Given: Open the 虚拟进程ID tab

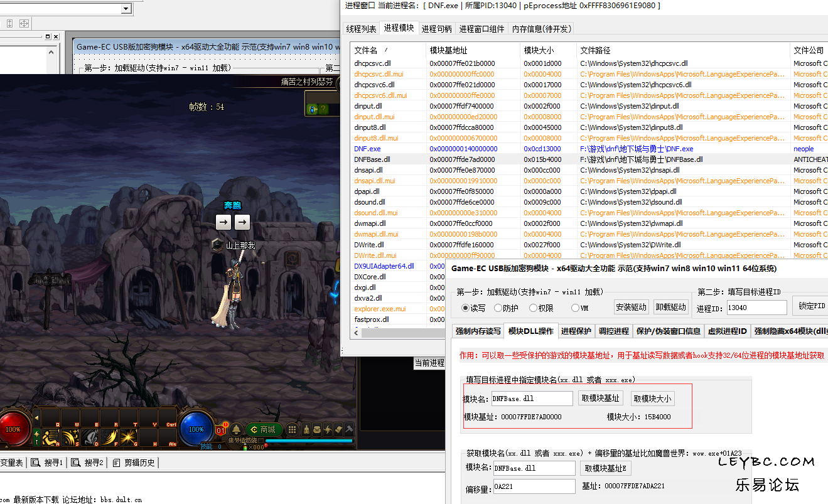Looking at the screenshot, I should click(728, 331).
